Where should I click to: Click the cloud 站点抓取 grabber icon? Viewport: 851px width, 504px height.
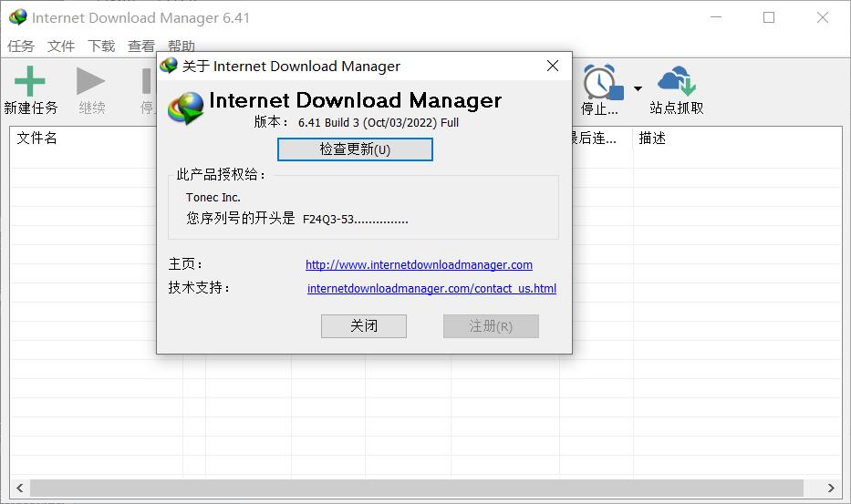point(676,81)
